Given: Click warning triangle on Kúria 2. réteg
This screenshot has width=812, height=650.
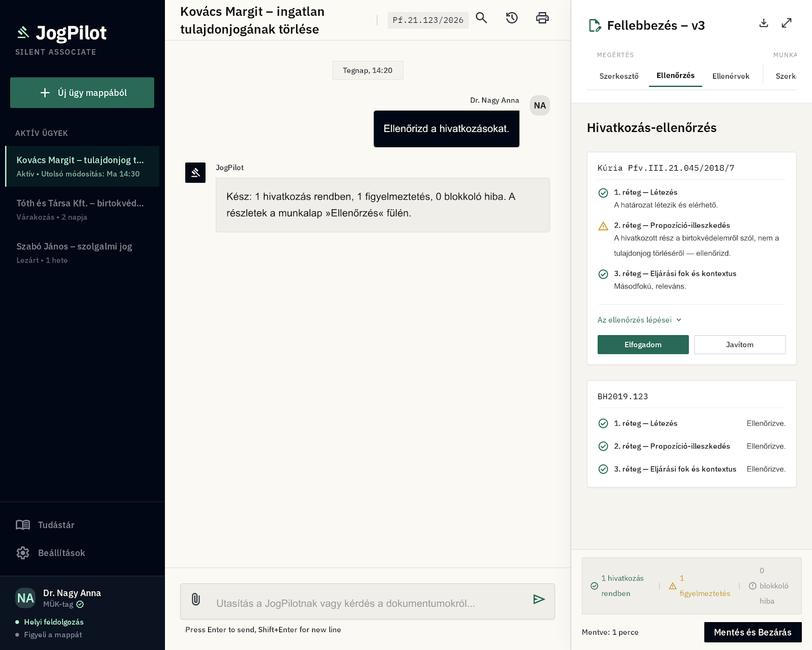Looking at the screenshot, I should pos(603,226).
